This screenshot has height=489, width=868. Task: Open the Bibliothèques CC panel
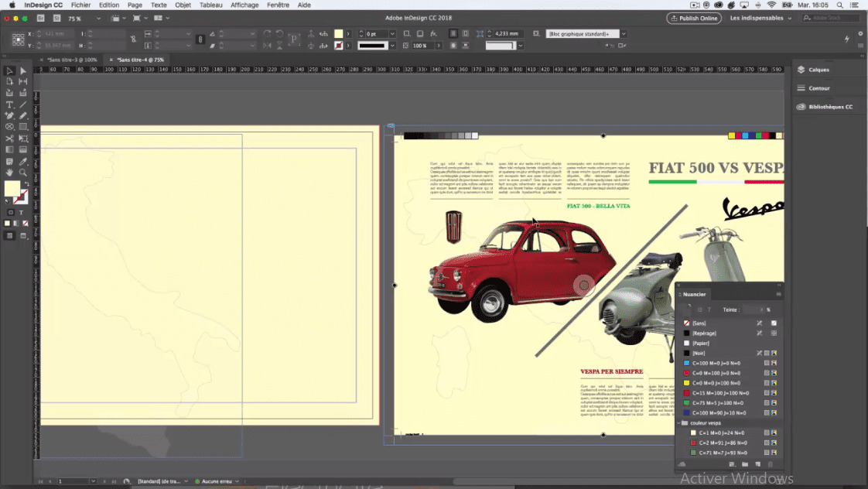pyautogui.click(x=830, y=107)
